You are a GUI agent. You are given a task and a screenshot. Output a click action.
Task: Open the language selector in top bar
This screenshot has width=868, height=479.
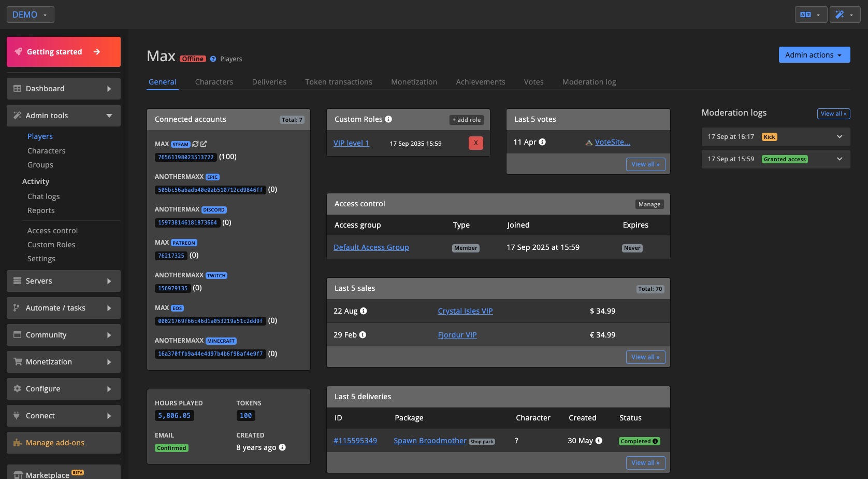click(x=810, y=15)
